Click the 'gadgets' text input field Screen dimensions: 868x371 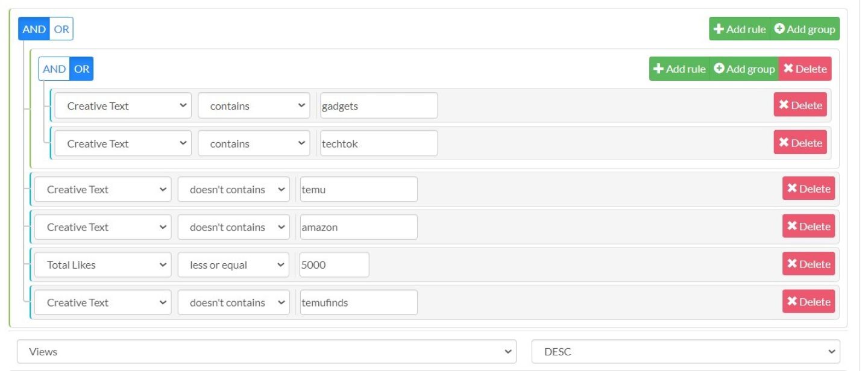(379, 106)
